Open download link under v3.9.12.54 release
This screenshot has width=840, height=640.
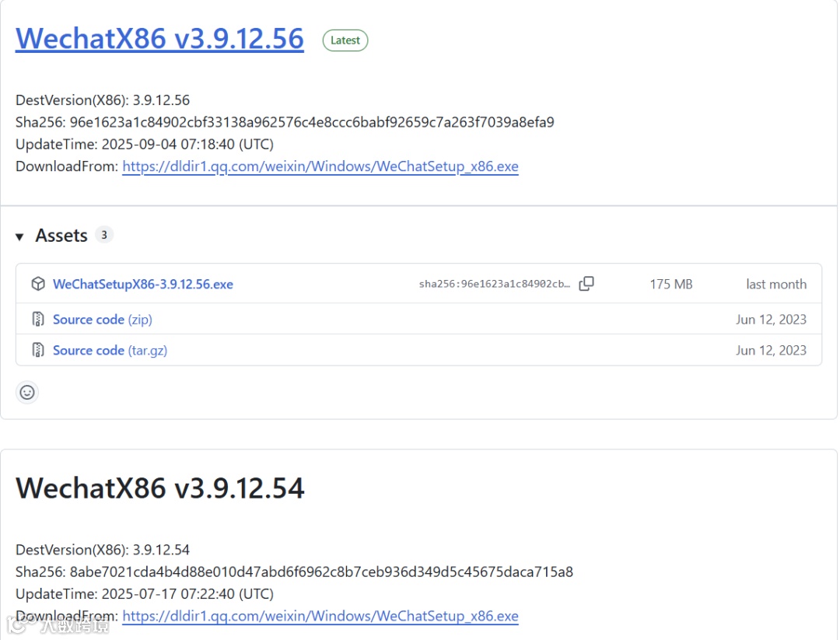[x=320, y=617]
